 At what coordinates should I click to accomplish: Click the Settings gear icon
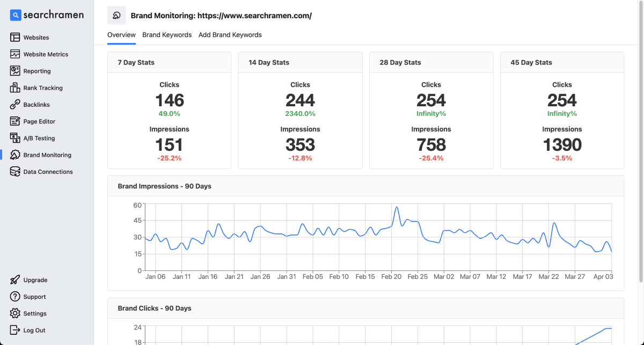point(15,313)
